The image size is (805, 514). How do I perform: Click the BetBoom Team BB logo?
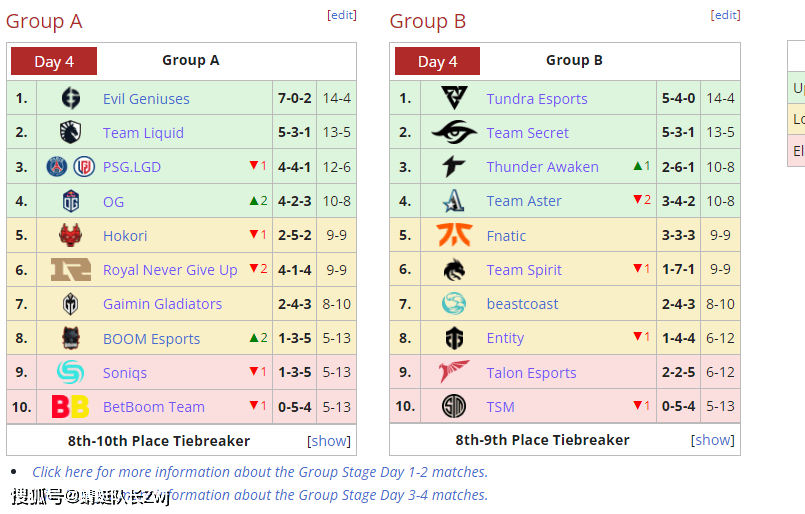[70, 407]
